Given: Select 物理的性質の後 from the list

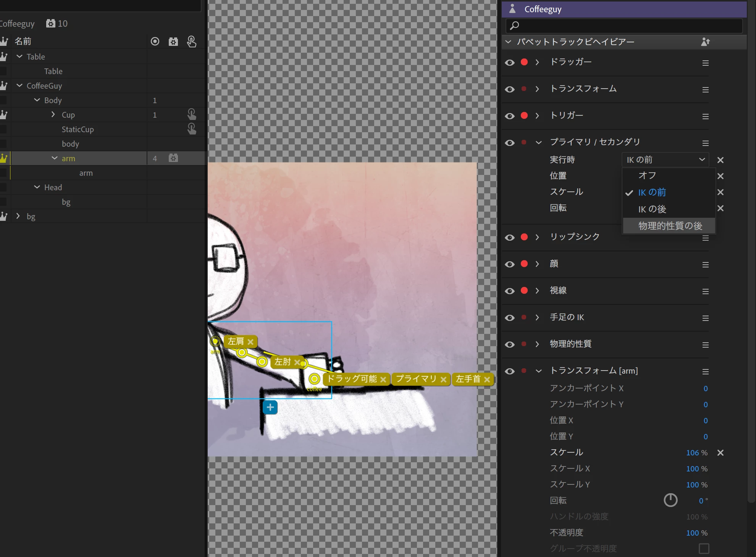Looking at the screenshot, I should (670, 226).
